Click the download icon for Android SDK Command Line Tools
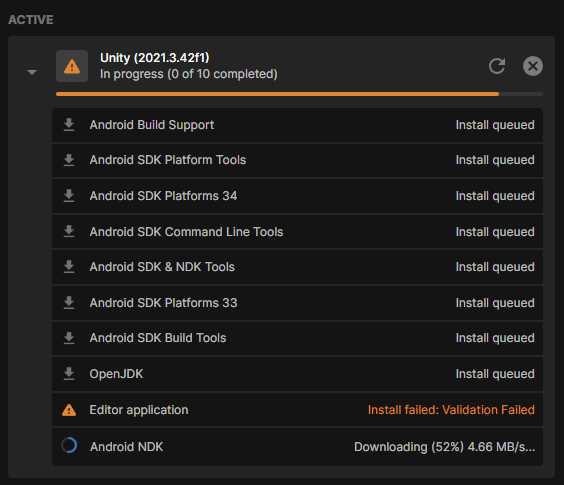 pyautogui.click(x=69, y=231)
